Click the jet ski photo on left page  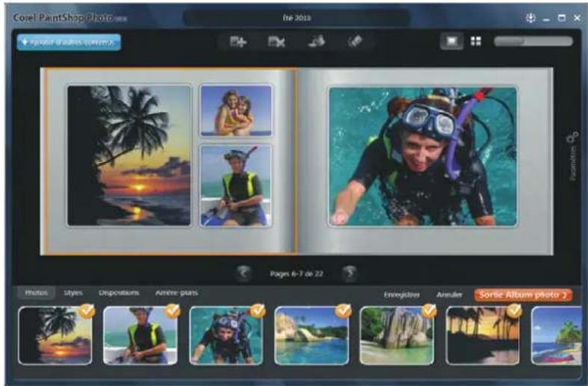coord(236,186)
